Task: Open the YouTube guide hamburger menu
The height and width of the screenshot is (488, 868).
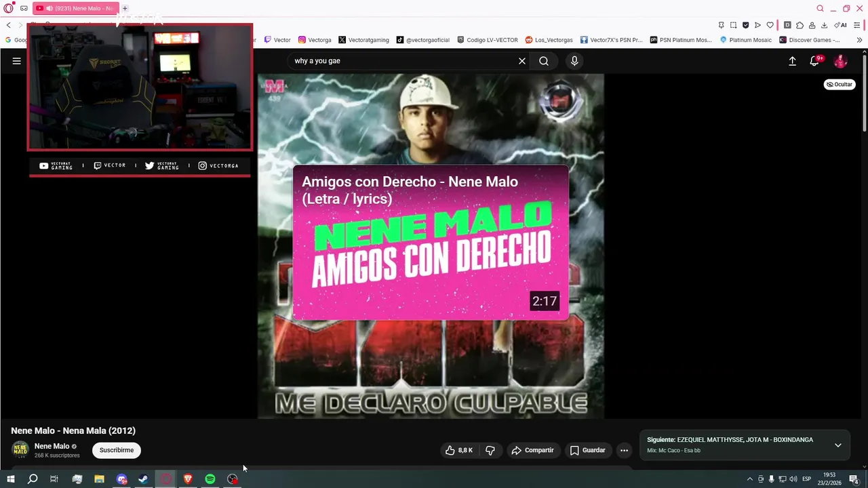Action: coord(17,61)
